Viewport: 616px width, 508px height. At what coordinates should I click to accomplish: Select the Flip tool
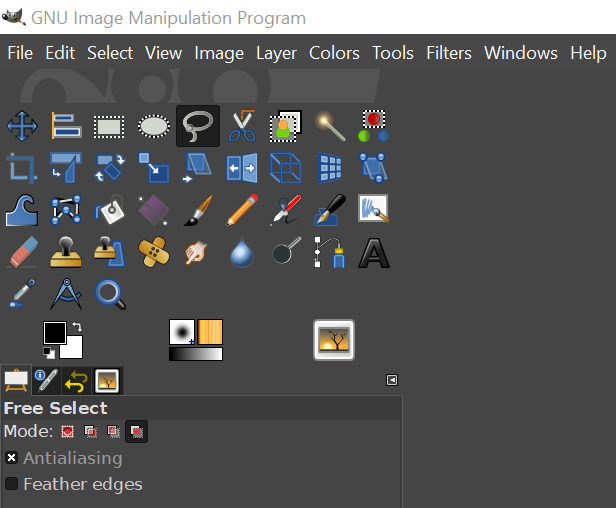(x=242, y=168)
